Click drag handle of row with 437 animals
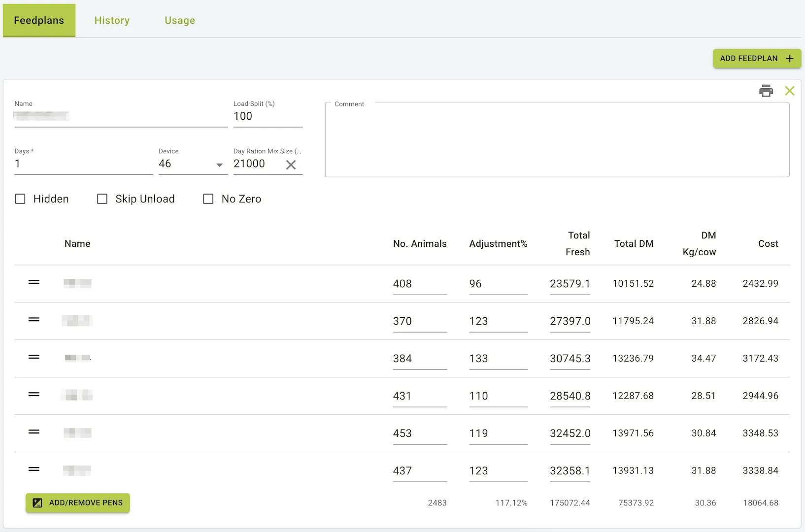 tap(34, 469)
